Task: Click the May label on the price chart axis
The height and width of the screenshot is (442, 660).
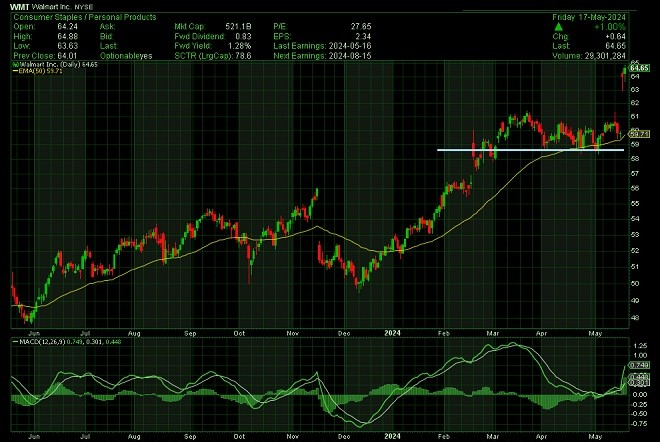Action: point(595,333)
